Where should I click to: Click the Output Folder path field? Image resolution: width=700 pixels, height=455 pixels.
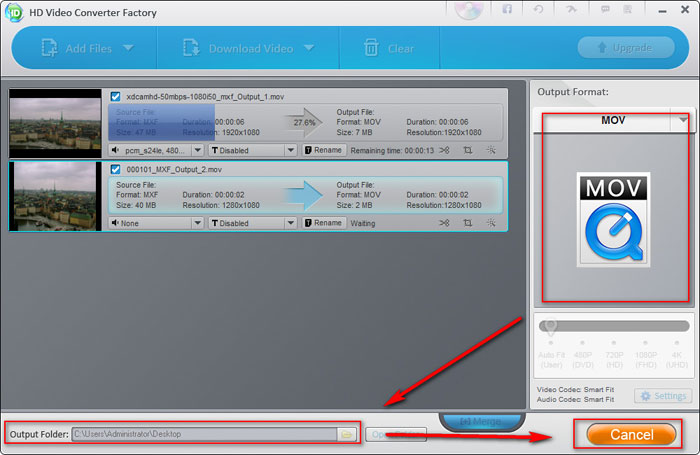(205, 434)
